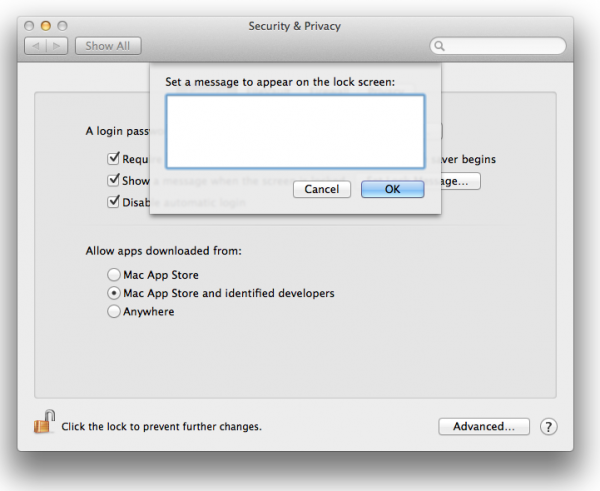600x491 pixels.
Task: Click 'Allow apps downloaded from:' label
Action: tap(163, 251)
